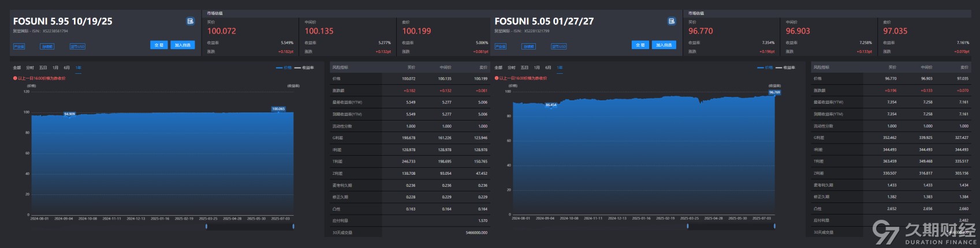Click 加入自选 button for FOSUNI 5.05 bond
This screenshot has width=980, height=248.
point(664,45)
